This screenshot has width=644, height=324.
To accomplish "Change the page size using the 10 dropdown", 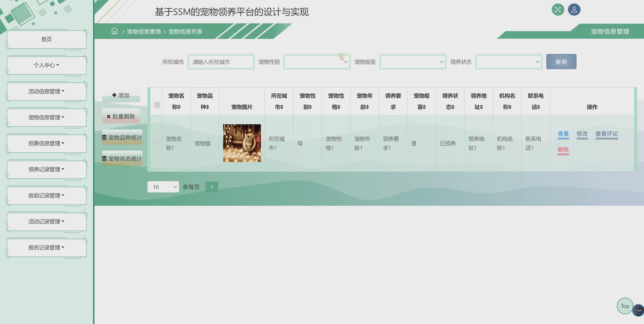I will [163, 187].
